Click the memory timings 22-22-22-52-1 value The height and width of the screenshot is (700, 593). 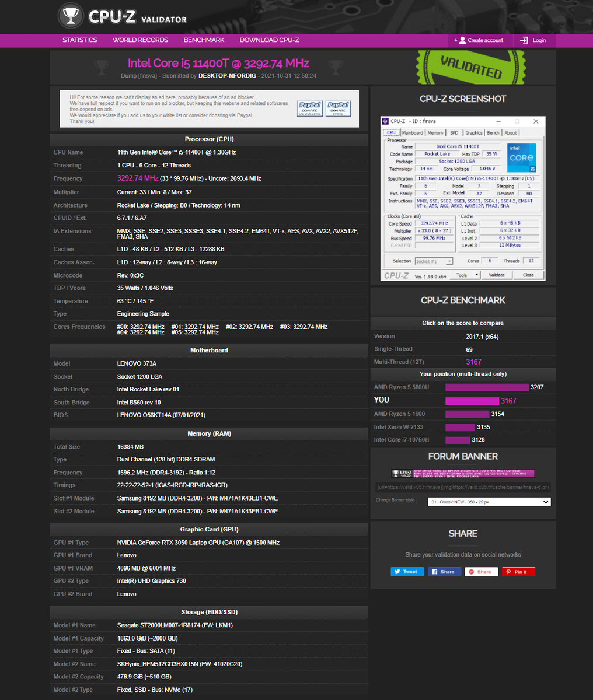pyautogui.click(x=172, y=485)
